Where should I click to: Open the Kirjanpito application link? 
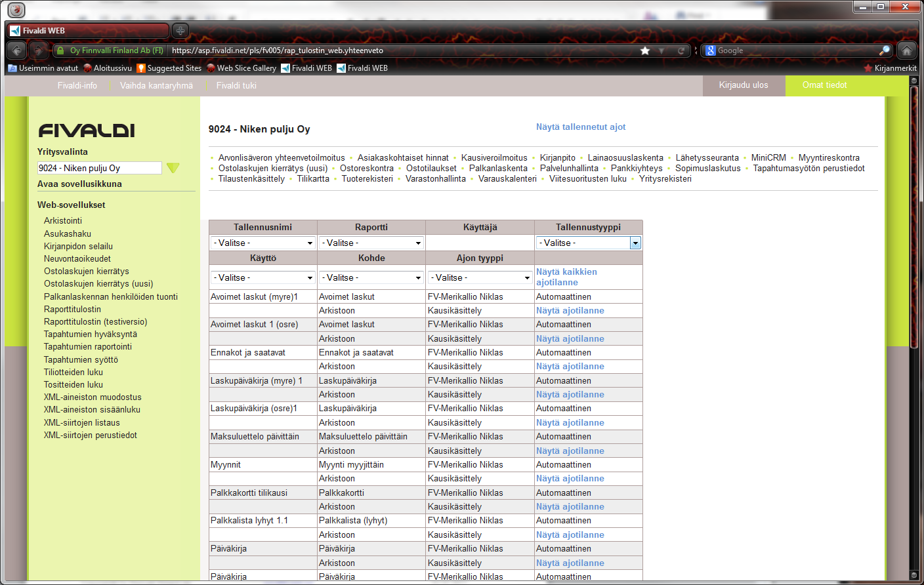pyautogui.click(x=558, y=157)
